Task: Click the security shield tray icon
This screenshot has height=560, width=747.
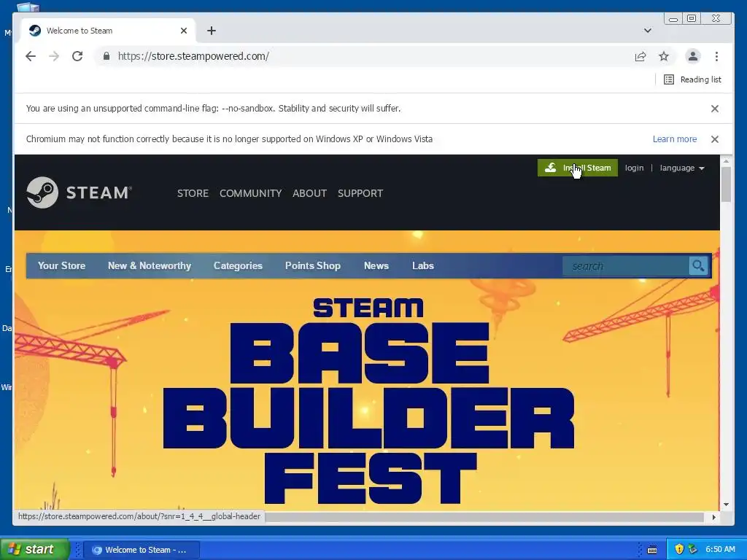Action: pos(679,549)
